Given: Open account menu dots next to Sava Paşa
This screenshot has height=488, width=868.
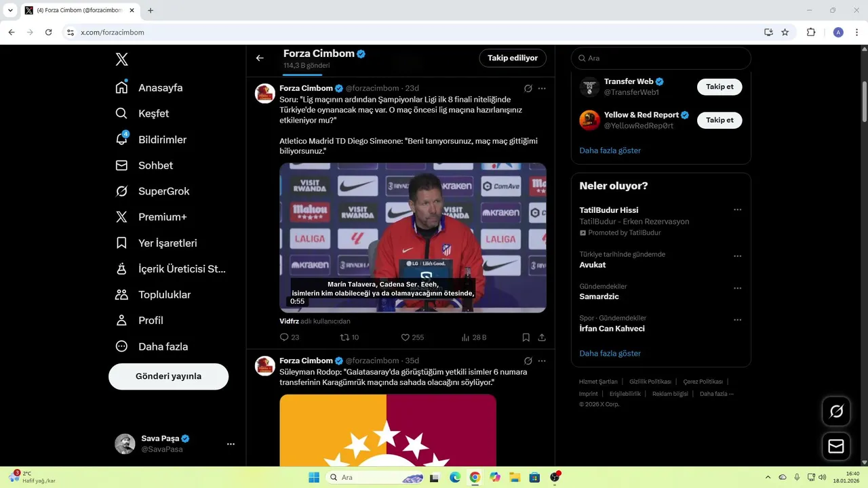Looking at the screenshot, I should (231, 444).
